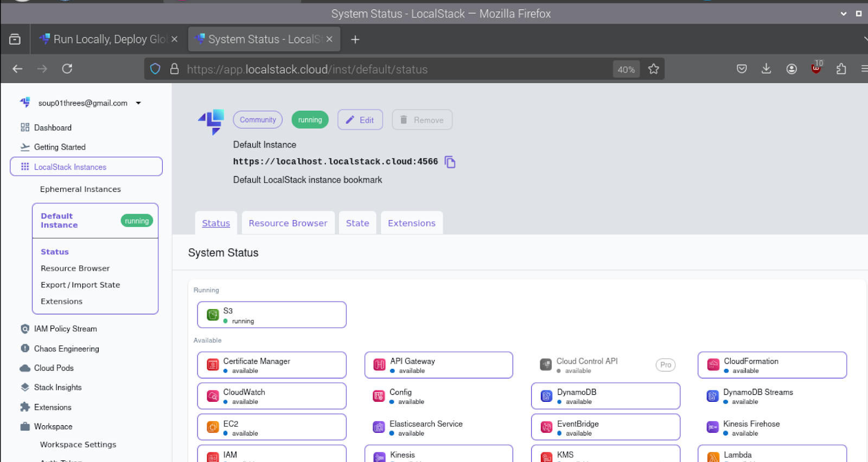
Task: Open the Firefox list all tabs dropdown
Action: point(865,39)
